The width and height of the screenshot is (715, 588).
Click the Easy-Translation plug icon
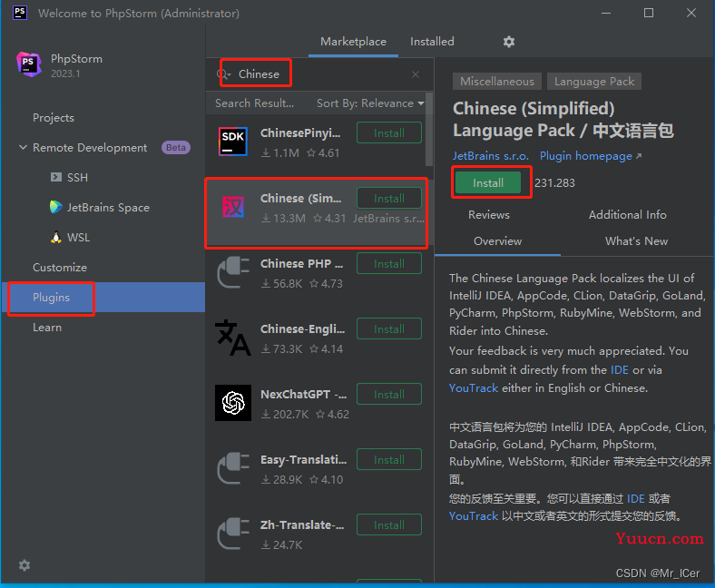tap(233, 468)
